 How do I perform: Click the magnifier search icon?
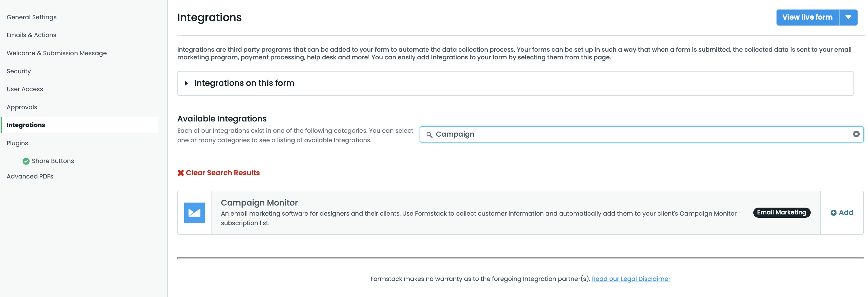(x=429, y=135)
